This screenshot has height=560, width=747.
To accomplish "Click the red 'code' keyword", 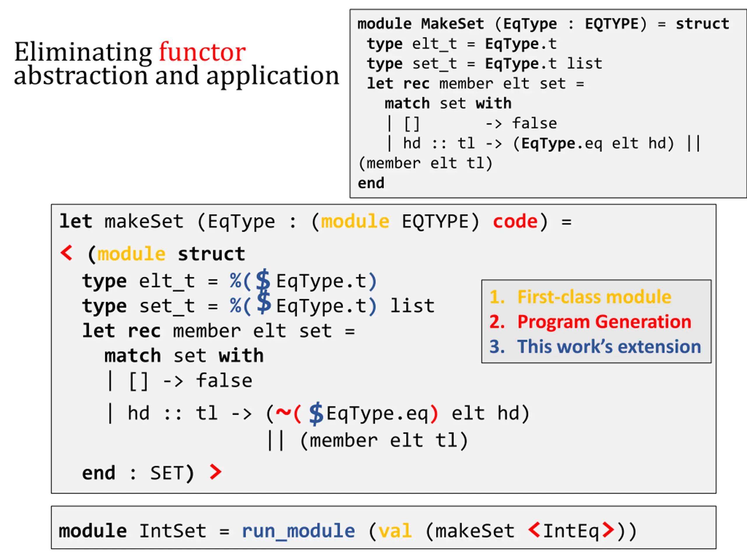I will coord(515,222).
